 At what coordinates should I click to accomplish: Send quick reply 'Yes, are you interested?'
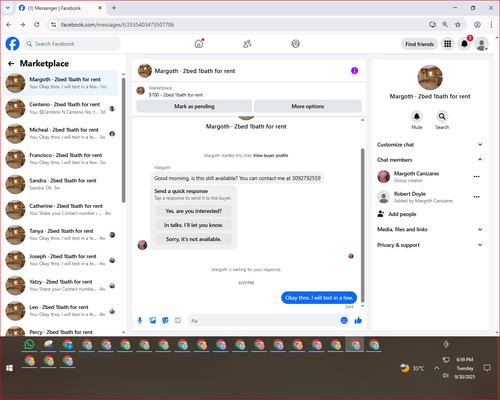coord(194,211)
